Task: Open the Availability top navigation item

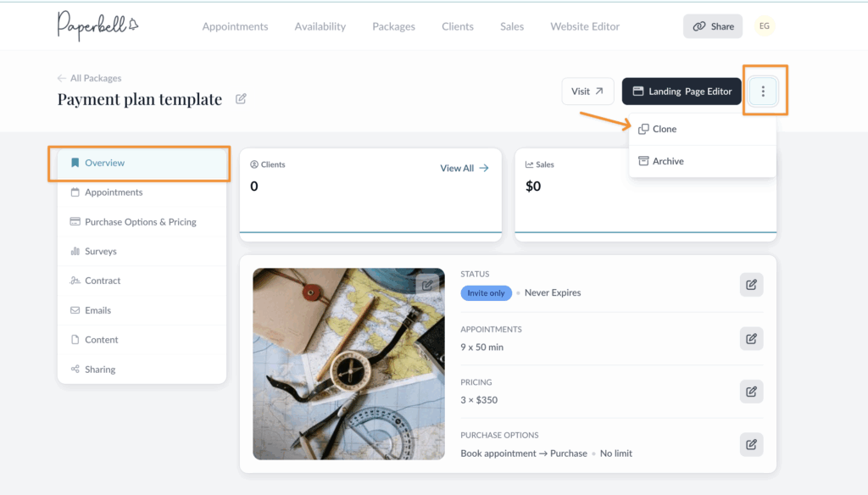Action: point(320,26)
